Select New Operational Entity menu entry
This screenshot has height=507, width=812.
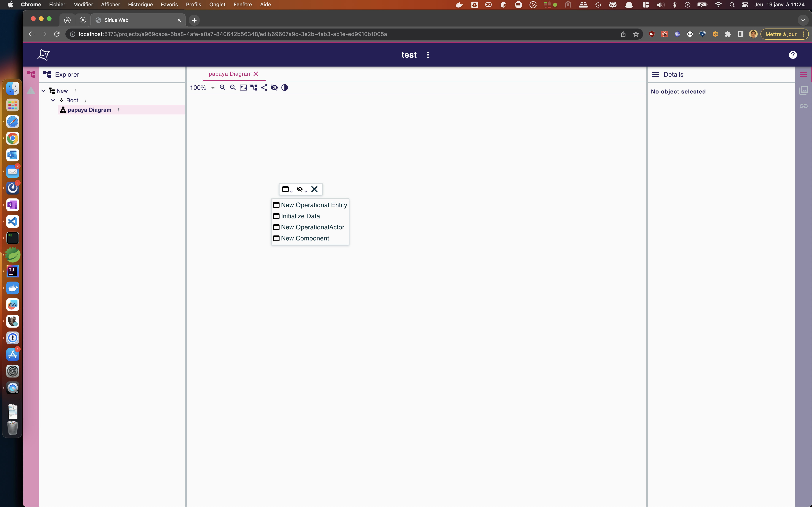[x=314, y=205]
